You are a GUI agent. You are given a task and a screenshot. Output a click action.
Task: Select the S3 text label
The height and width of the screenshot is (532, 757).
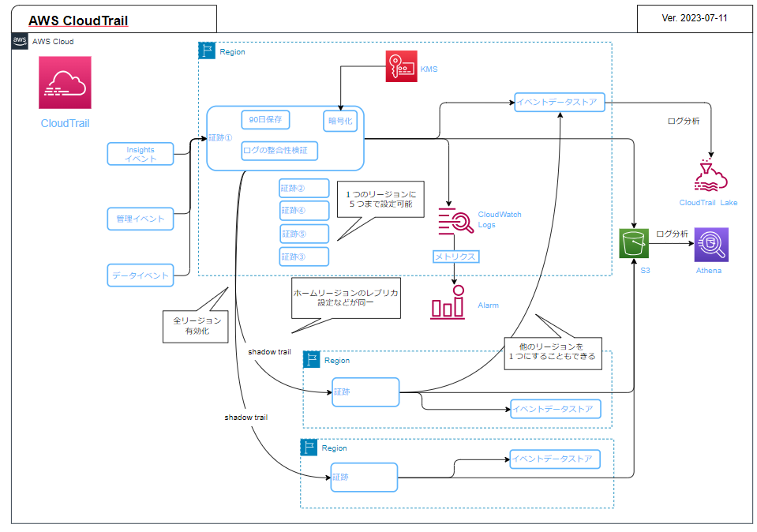coord(645,271)
